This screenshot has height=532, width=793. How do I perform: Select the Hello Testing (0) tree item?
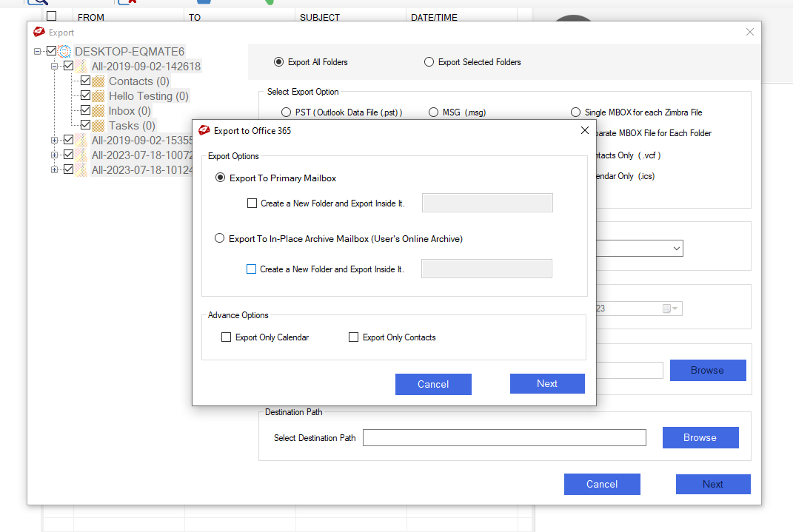click(149, 96)
